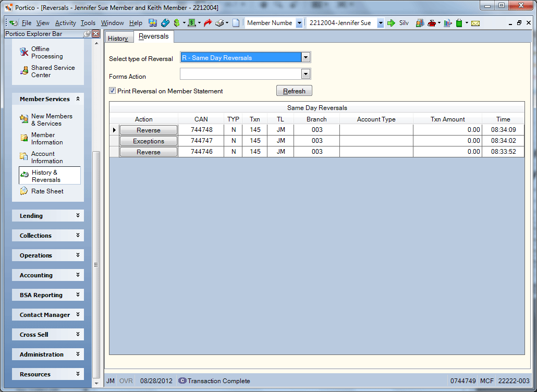Click the red curved arrow toolbar icon

[x=208, y=23]
